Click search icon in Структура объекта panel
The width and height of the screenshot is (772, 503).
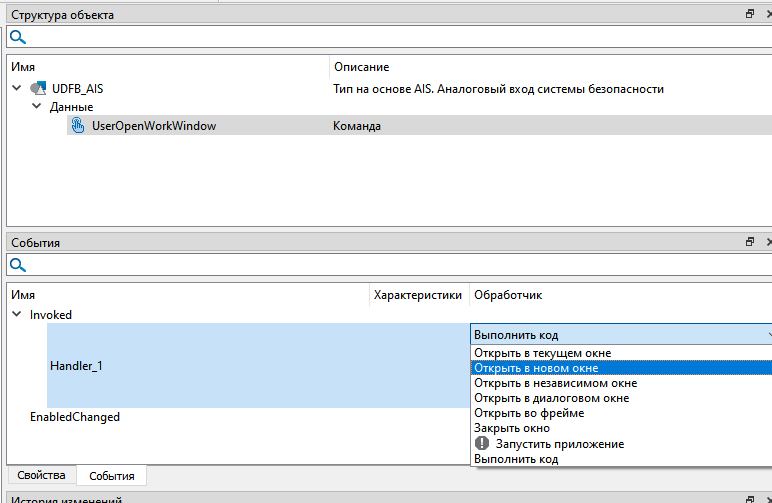[17, 38]
